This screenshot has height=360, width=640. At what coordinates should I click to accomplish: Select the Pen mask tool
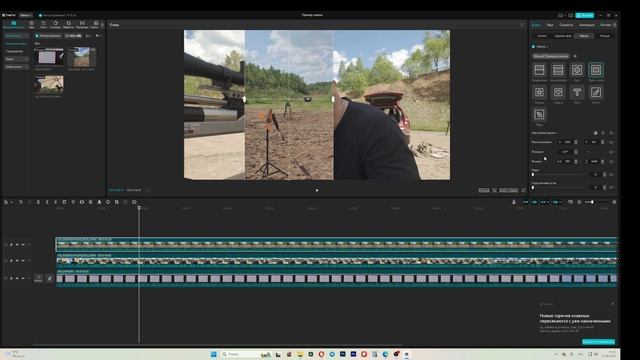pos(539,115)
